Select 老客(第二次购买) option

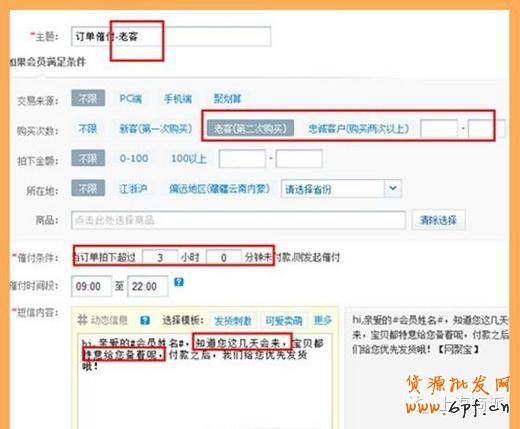click(250, 128)
